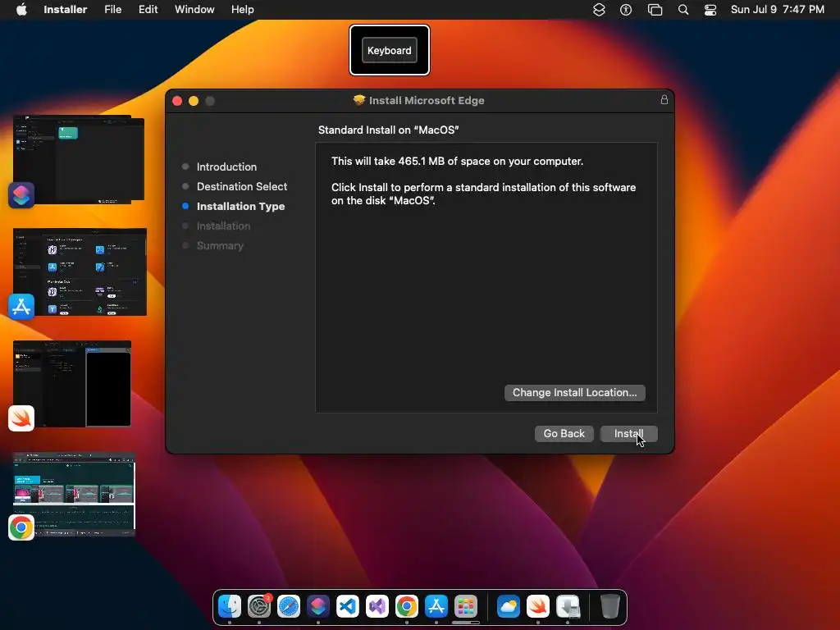Open Swift Playgrounds from the Dock
This screenshot has width=840, height=630.
(x=538, y=606)
